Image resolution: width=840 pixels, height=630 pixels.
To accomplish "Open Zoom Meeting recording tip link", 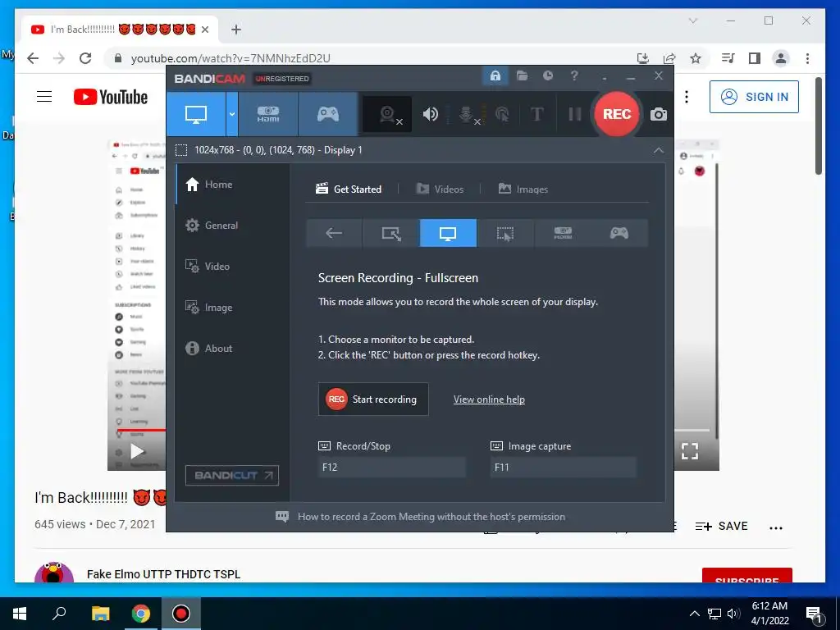I will point(431,517).
